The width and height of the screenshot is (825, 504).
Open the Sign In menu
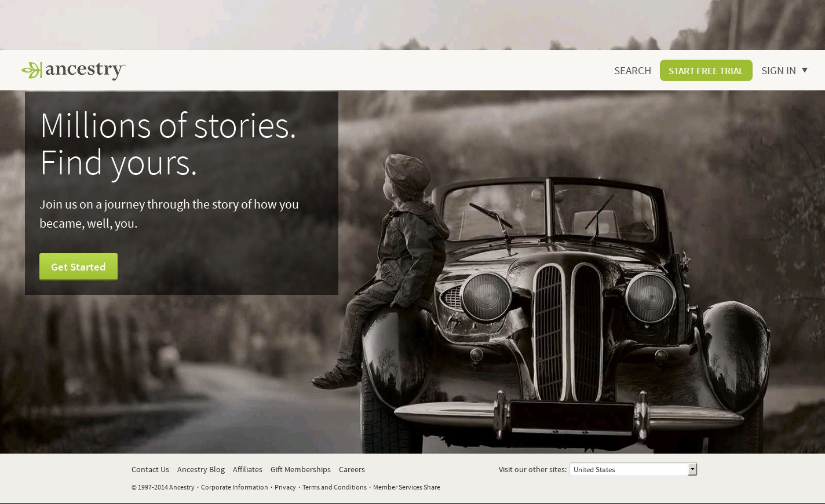pyautogui.click(x=779, y=70)
